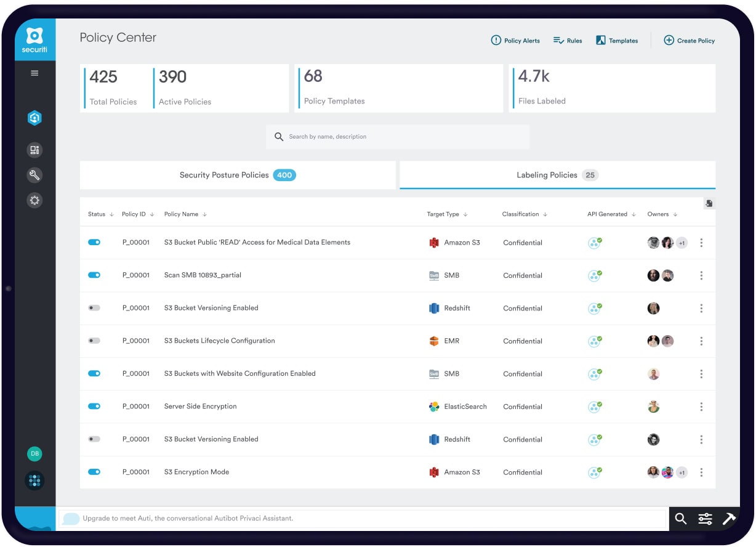Click the policy name 'S3 Encryption Mode'
756x547 pixels.
click(196, 472)
